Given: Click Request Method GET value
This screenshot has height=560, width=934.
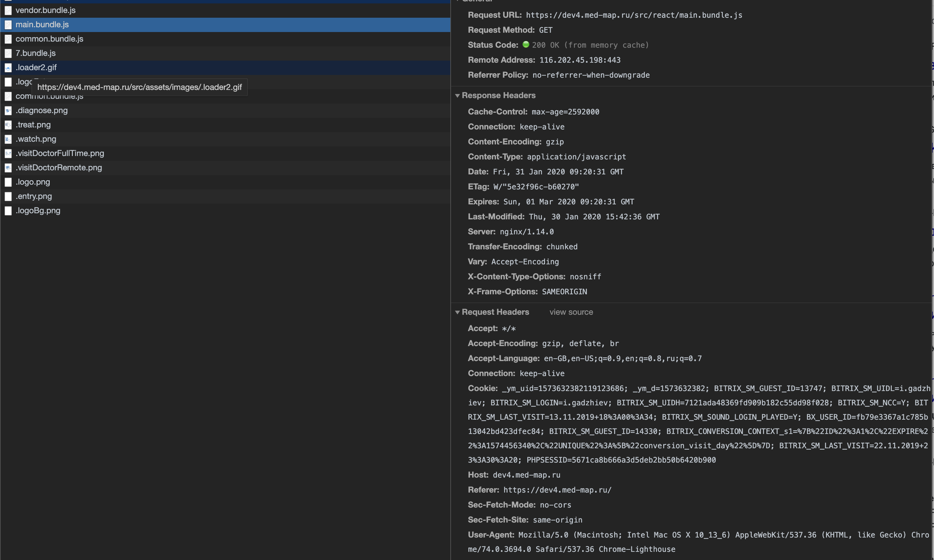Looking at the screenshot, I should (x=546, y=30).
